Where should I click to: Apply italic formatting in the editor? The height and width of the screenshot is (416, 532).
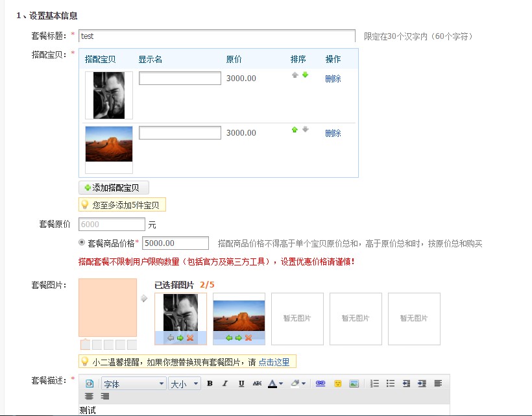(x=225, y=384)
